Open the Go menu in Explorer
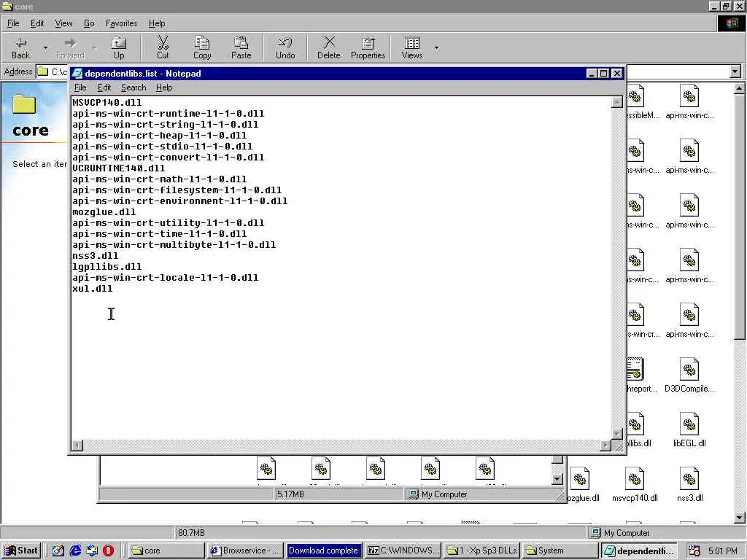The image size is (747, 560). [89, 23]
